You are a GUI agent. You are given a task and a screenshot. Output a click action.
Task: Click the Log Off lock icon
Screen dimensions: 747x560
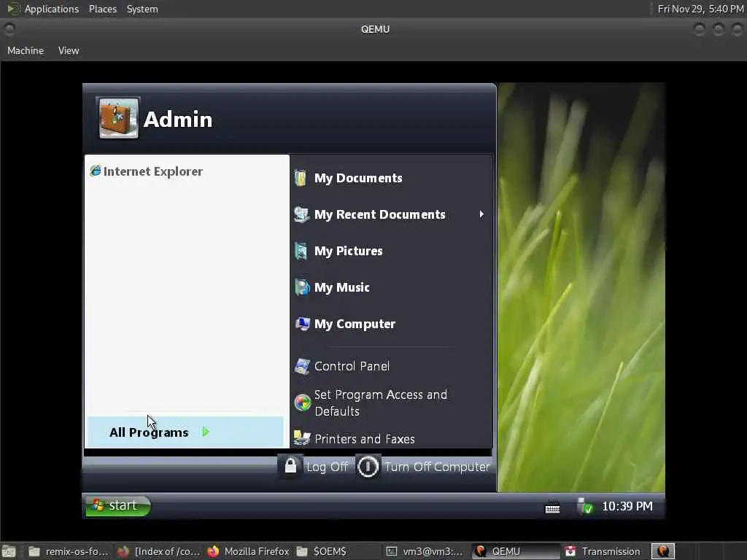coord(290,466)
